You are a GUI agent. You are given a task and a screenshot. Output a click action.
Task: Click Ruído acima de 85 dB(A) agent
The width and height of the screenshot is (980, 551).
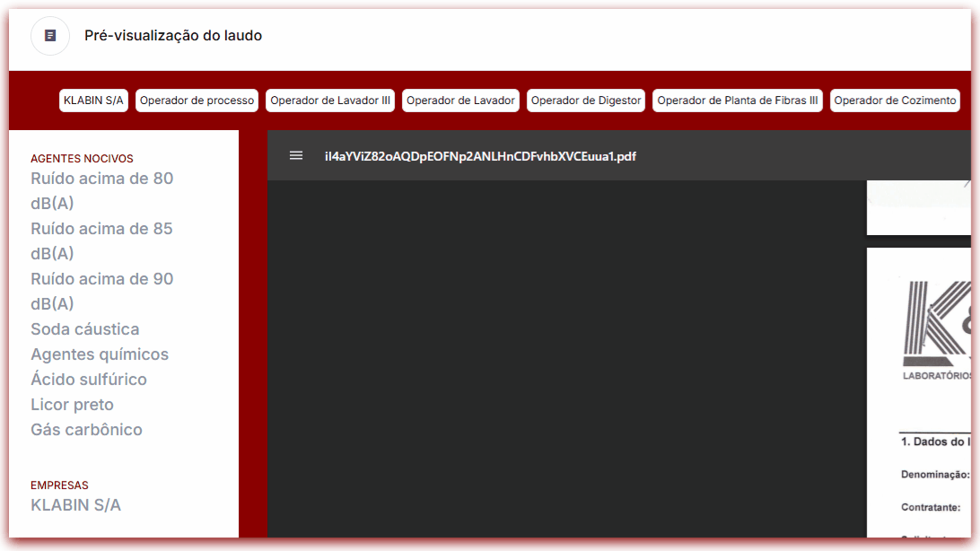[x=101, y=241]
